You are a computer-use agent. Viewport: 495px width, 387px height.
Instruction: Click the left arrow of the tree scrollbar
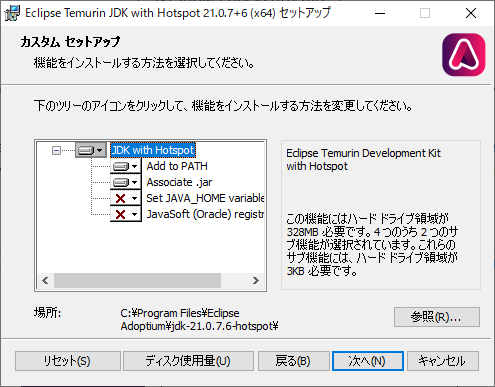[x=45, y=281]
